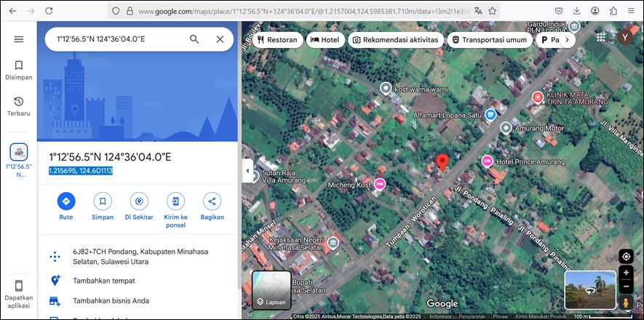This screenshot has height=320, width=644.
Task: Click Tambahkan bisnis Anda link
Action: click(x=109, y=301)
